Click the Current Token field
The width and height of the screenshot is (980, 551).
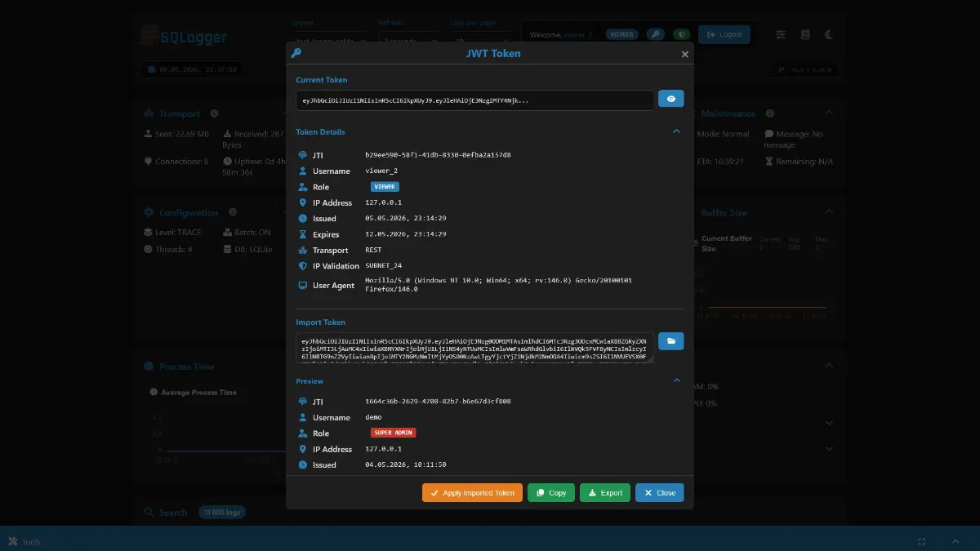[x=474, y=100]
